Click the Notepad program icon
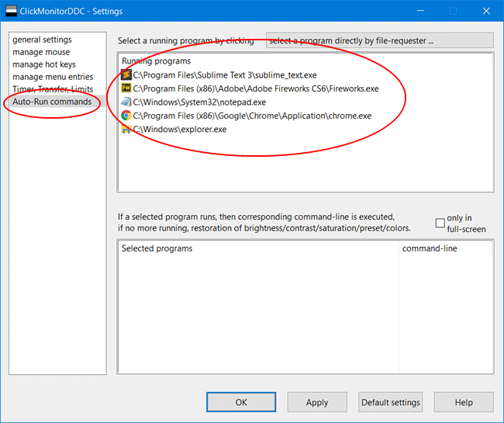This screenshot has height=423, width=504. 126,102
